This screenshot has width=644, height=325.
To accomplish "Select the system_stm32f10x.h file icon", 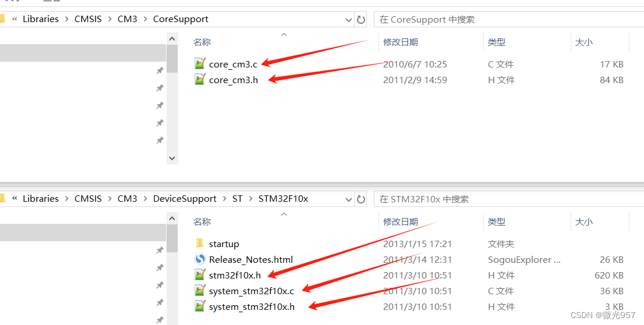I will coord(200,306).
